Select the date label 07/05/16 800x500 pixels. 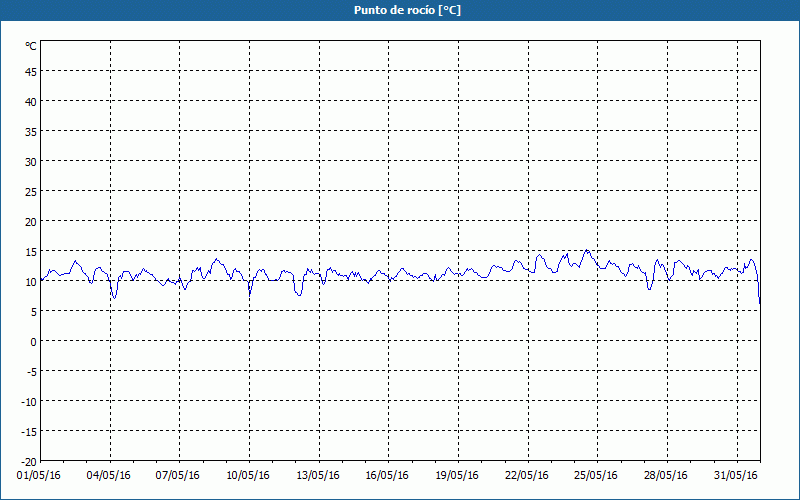(x=178, y=476)
